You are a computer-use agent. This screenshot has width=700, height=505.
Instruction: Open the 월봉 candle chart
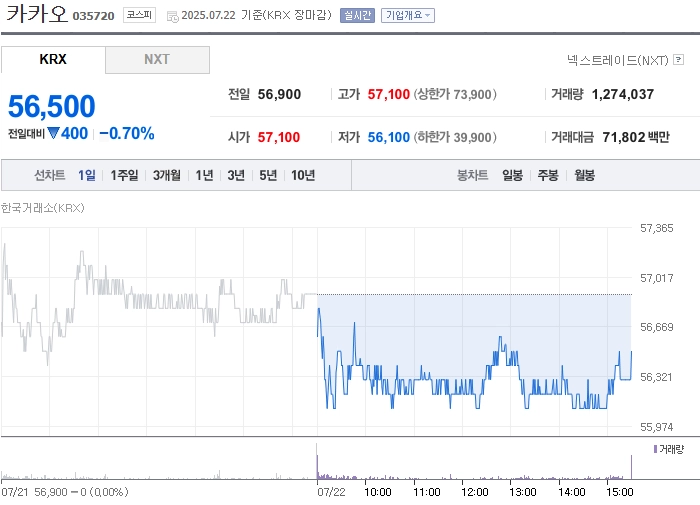(584, 175)
